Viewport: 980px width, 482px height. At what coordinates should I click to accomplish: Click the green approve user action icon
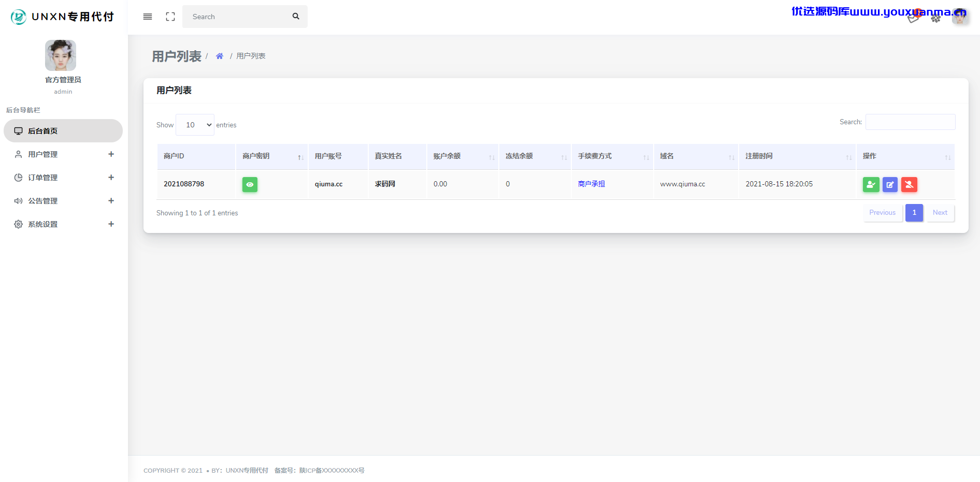(871, 184)
